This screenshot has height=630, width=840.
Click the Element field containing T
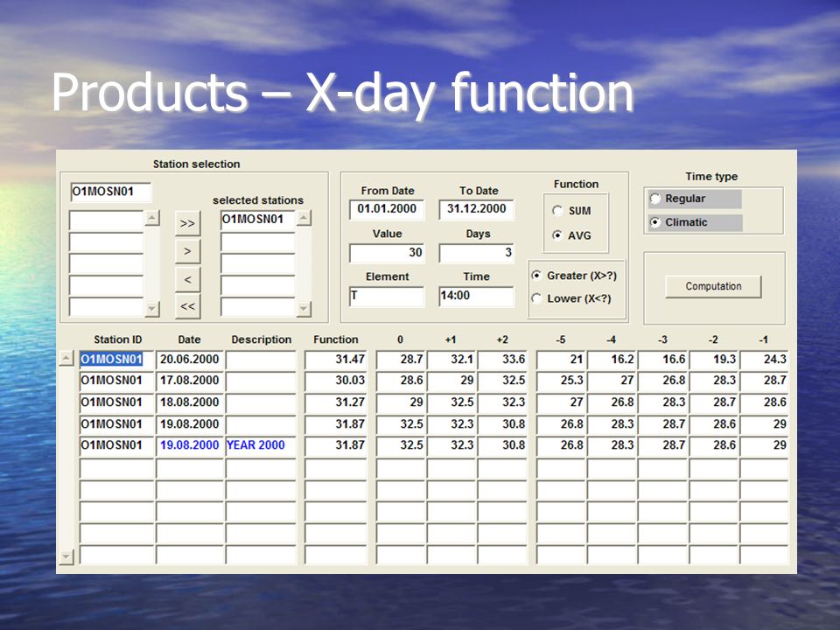point(387,296)
